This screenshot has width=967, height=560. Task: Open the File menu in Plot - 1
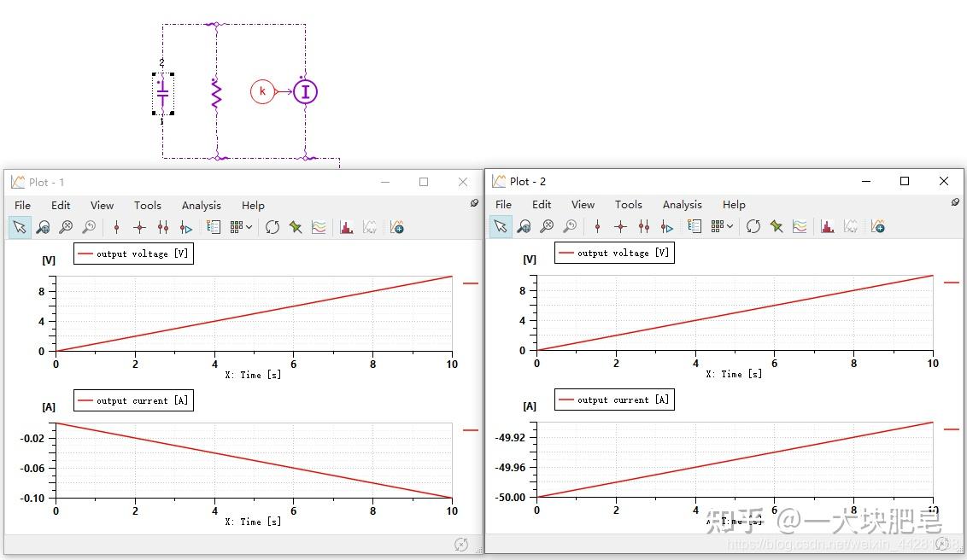(x=23, y=205)
